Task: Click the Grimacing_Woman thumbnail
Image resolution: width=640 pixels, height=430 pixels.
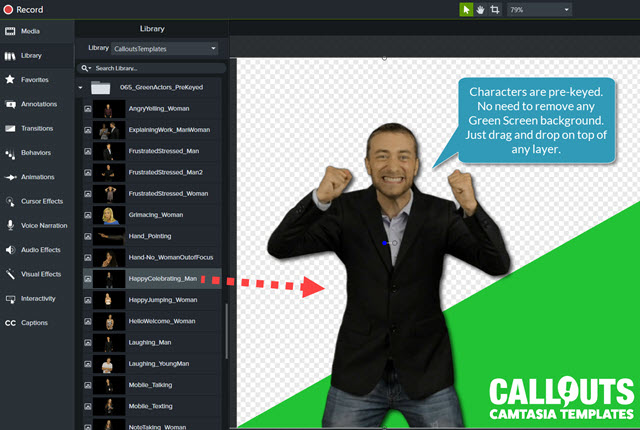Action: click(x=107, y=215)
